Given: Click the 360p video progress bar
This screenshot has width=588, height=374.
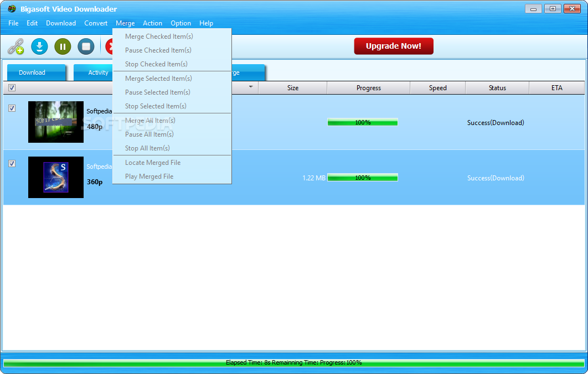Looking at the screenshot, I should 363,178.
